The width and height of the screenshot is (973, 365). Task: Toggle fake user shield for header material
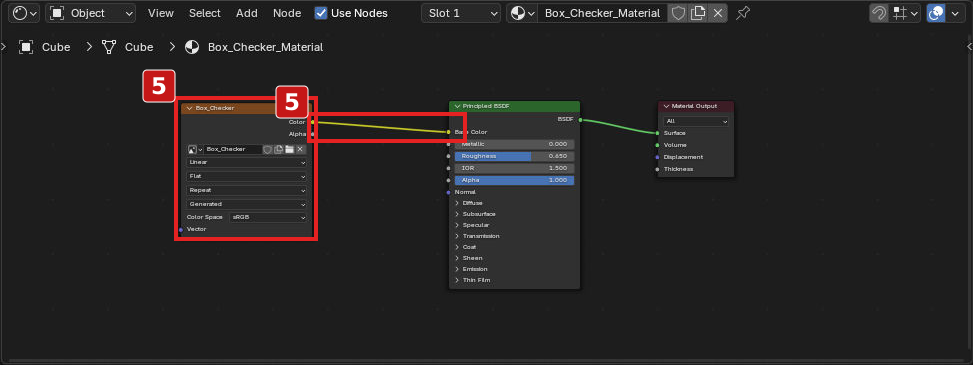click(x=678, y=13)
